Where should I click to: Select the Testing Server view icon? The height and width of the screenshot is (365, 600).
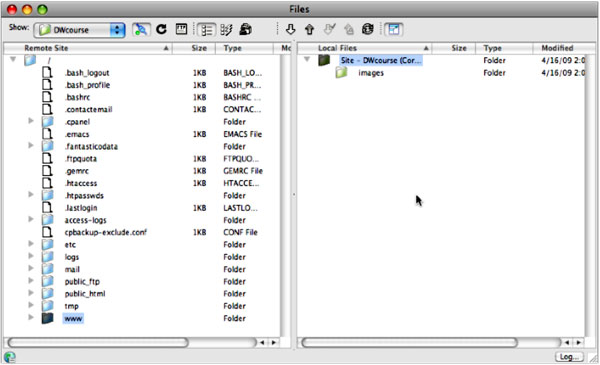coord(226,29)
